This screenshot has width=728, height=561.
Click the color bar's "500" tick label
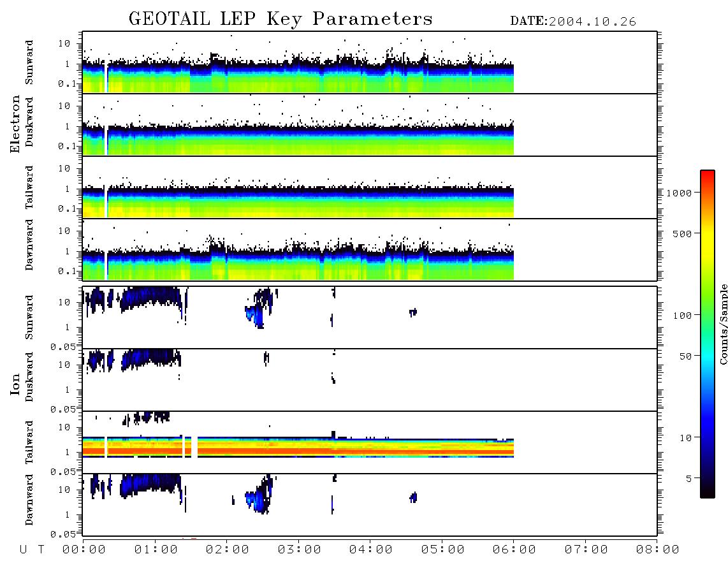(683, 234)
